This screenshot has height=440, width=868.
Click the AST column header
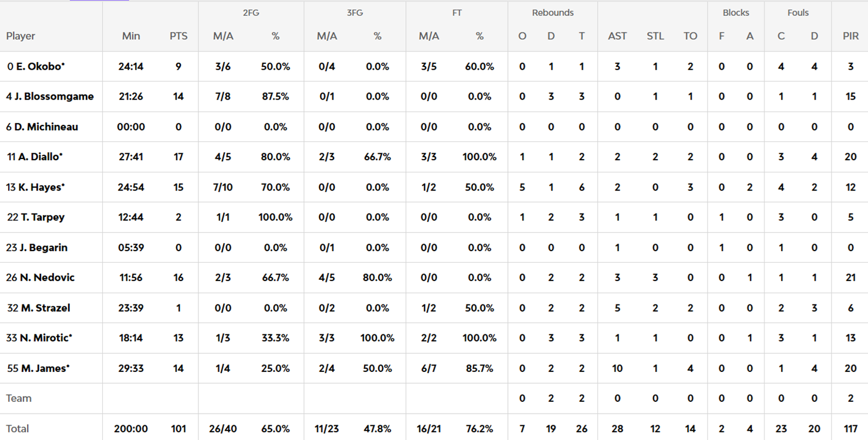tap(617, 36)
